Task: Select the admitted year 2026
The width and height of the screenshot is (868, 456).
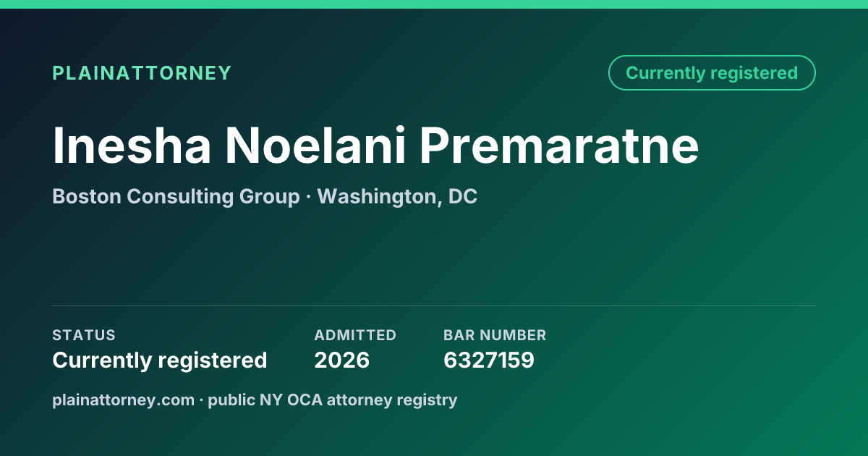Action: tap(341, 360)
